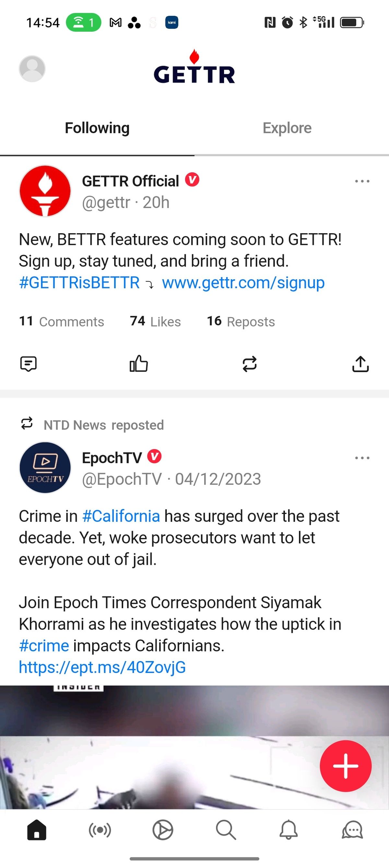Open the Notifications bell
This screenshot has width=389, height=868.
289,829
